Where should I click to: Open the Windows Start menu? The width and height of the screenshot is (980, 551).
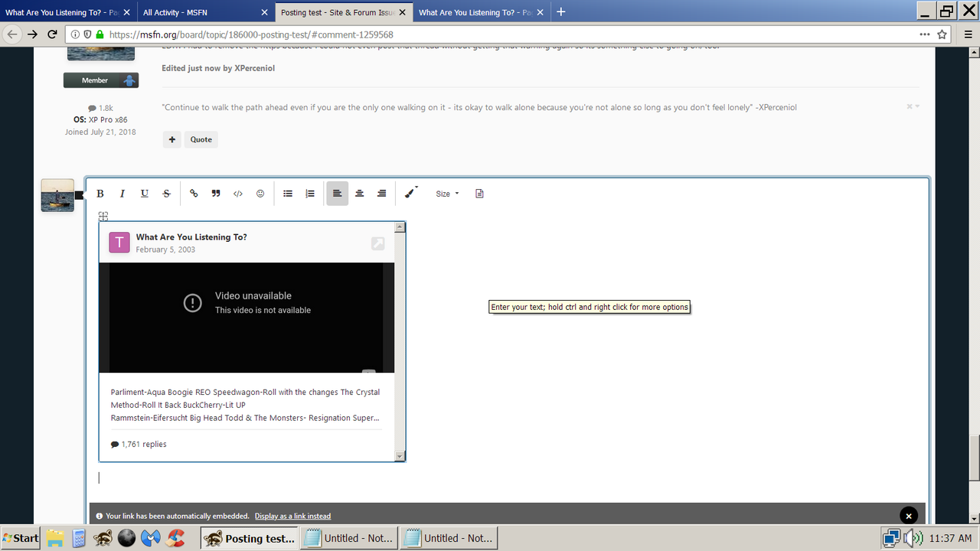[x=21, y=538]
